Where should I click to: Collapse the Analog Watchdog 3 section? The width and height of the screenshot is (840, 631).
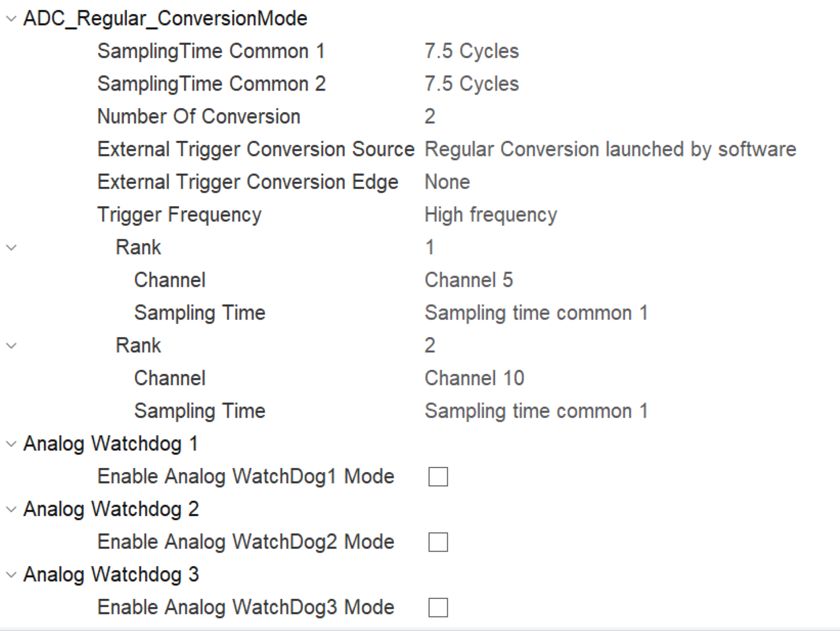click(11, 575)
